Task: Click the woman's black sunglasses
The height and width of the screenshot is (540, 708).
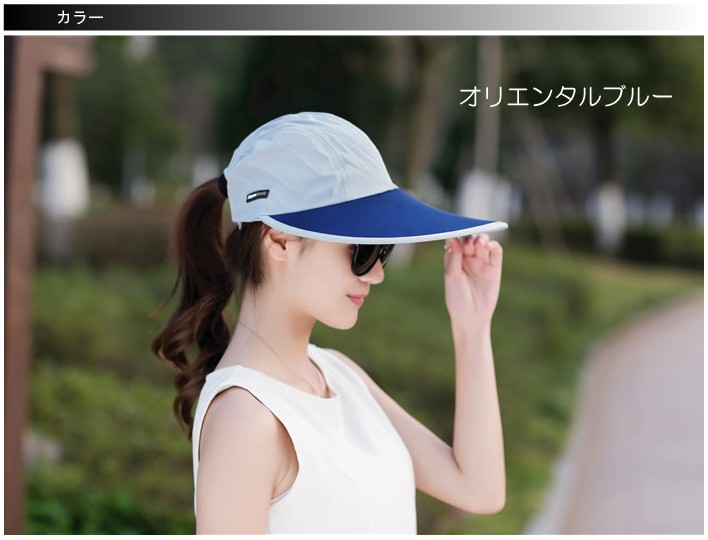Action: click(x=368, y=258)
